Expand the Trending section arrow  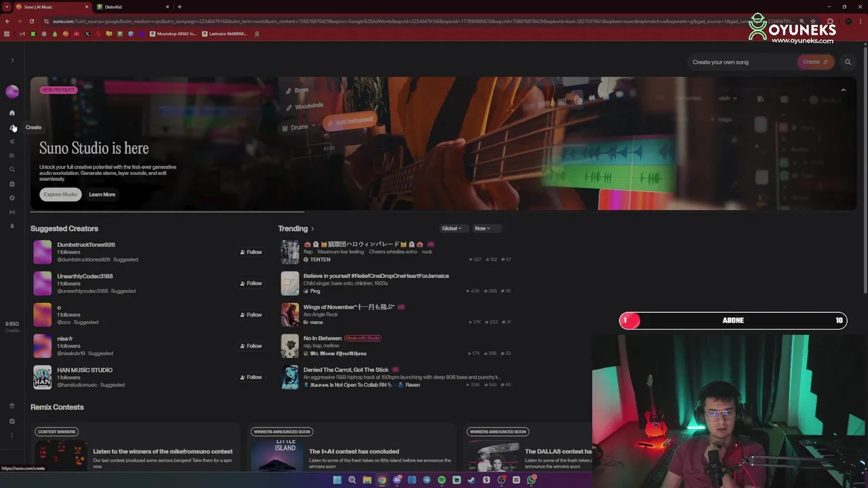pyautogui.click(x=312, y=229)
